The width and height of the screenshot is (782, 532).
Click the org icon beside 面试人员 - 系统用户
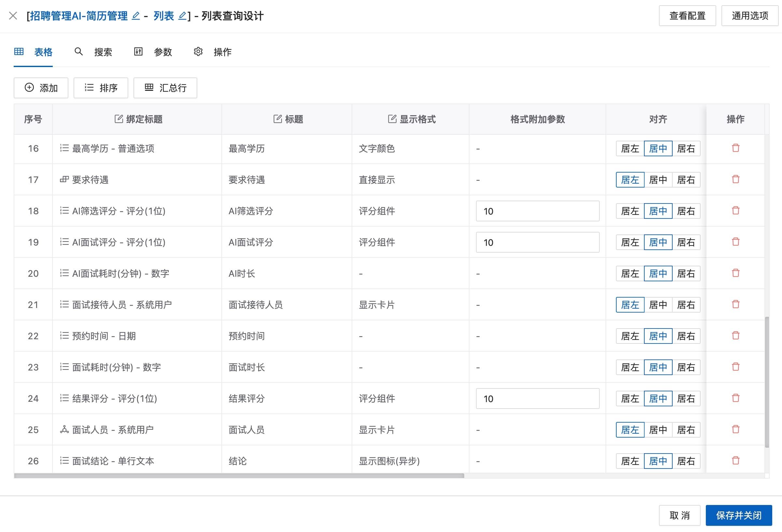click(64, 429)
